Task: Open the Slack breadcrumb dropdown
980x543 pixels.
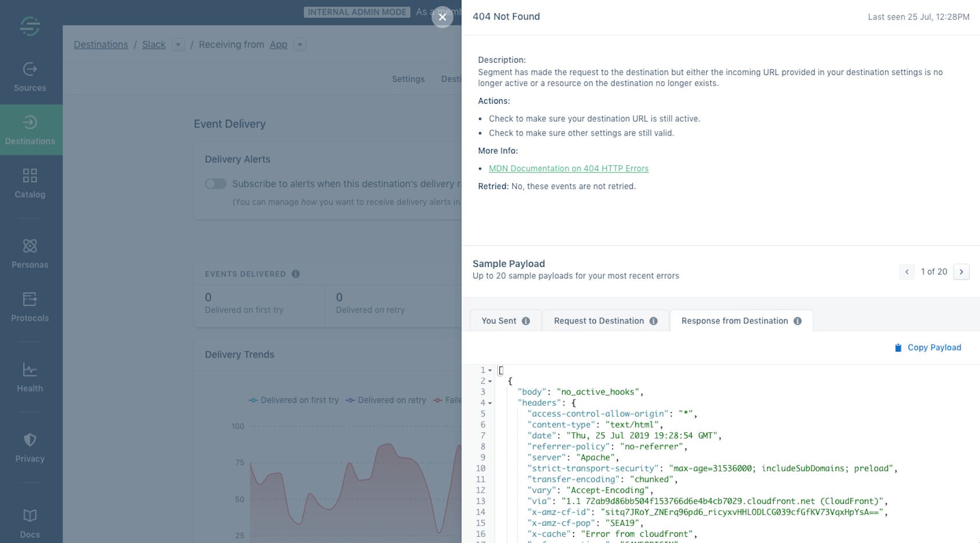Action: [x=179, y=44]
